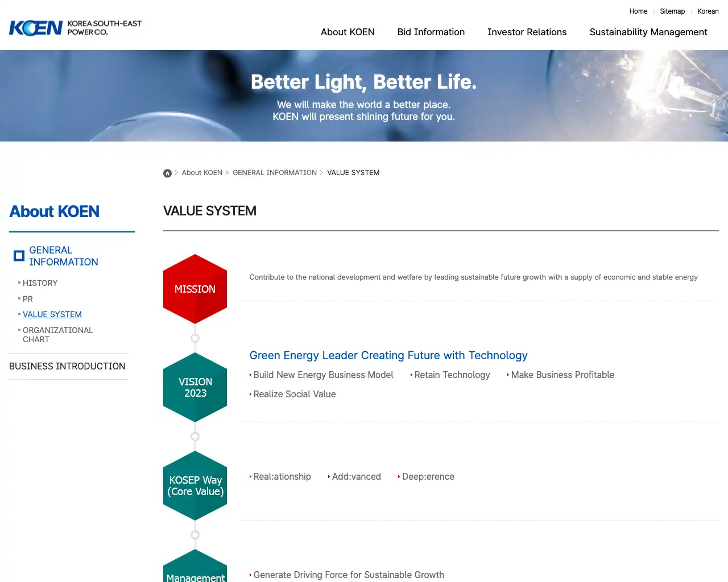Open the Bid Information menu
This screenshot has height=582, width=728.
(x=431, y=32)
